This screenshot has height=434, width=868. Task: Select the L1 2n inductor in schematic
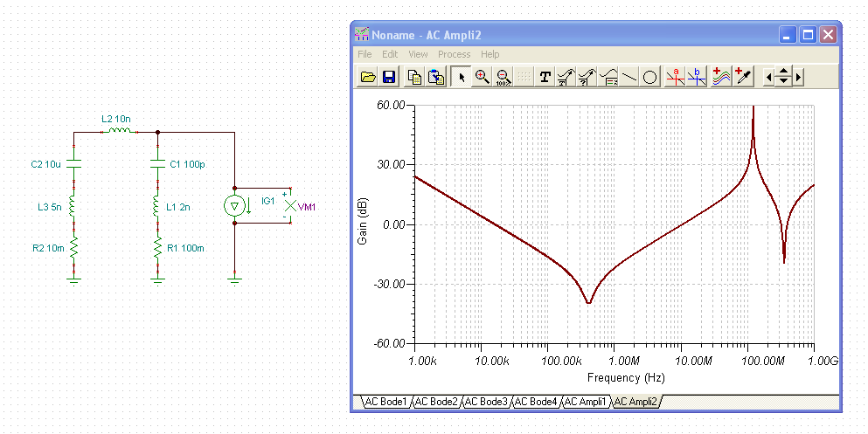(157, 207)
